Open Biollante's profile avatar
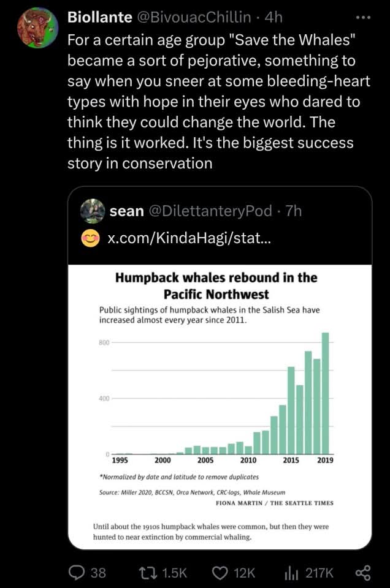 [x=37, y=28]
